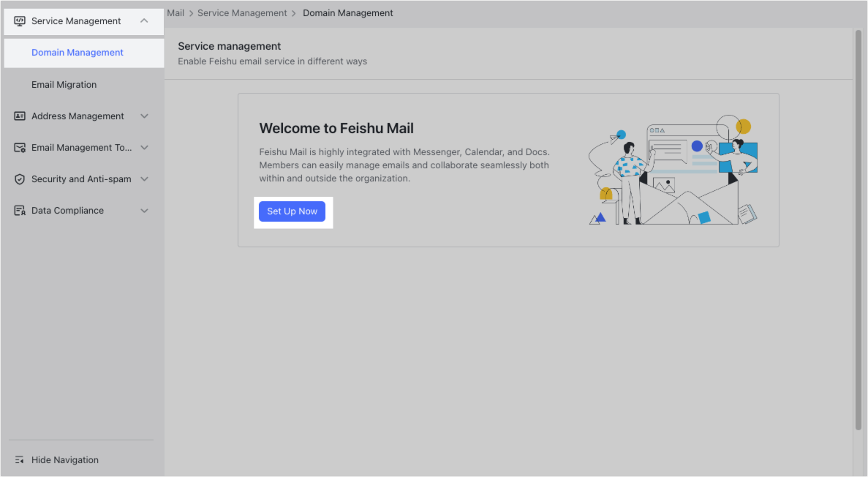The width and height of the screenshot is (868, 477).
Task: Click the Feishu Mail illustration
Action: pyautogui.click(x=673, y=170)
